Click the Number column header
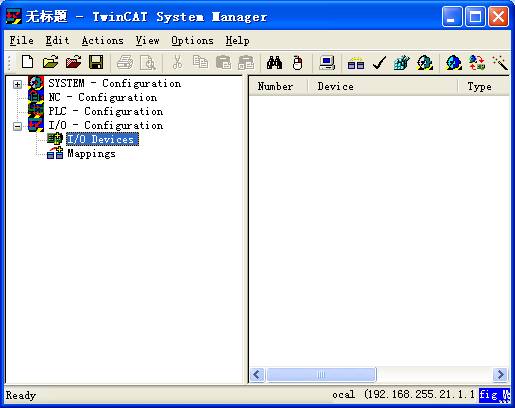This screenshot has width=515, height=408. [278, 87]
